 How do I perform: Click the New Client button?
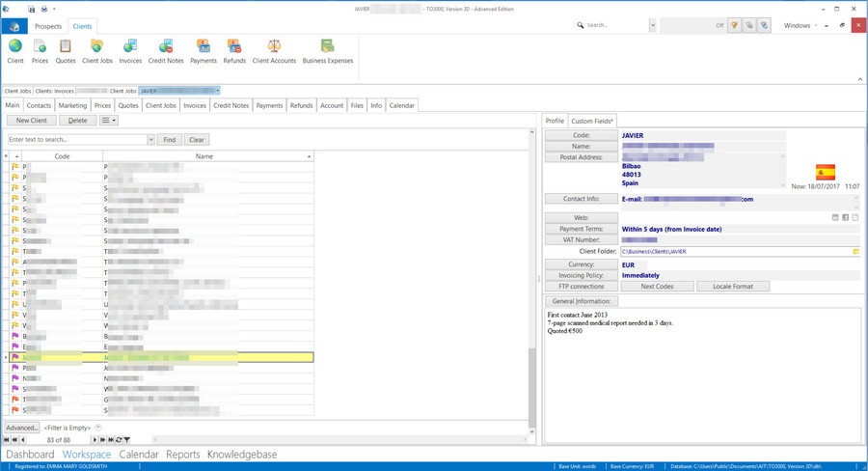[32, 121]
